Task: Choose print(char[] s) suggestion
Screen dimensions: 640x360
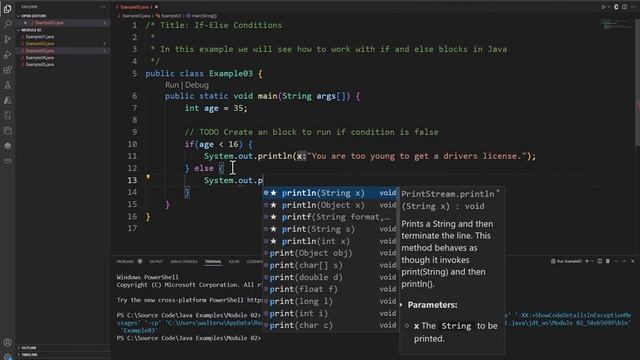Action: click(x=330, y=265)
